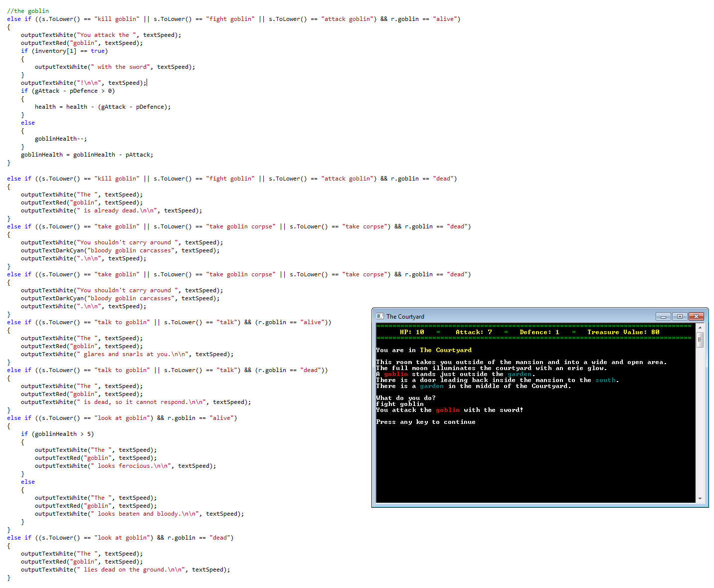Image resolution: width=714 pixels, height=588 pixels.
Task: Open the console window system menu icon
Action: click(380, 316)
